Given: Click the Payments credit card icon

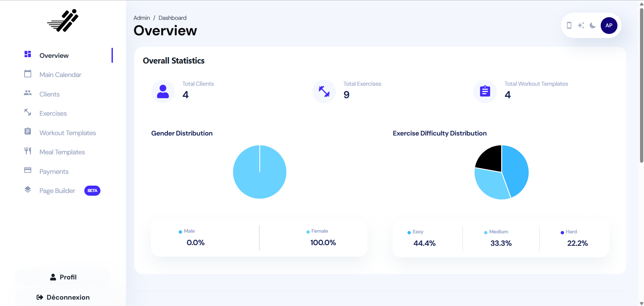Looking at the screenshot, I should pos(28,170).
